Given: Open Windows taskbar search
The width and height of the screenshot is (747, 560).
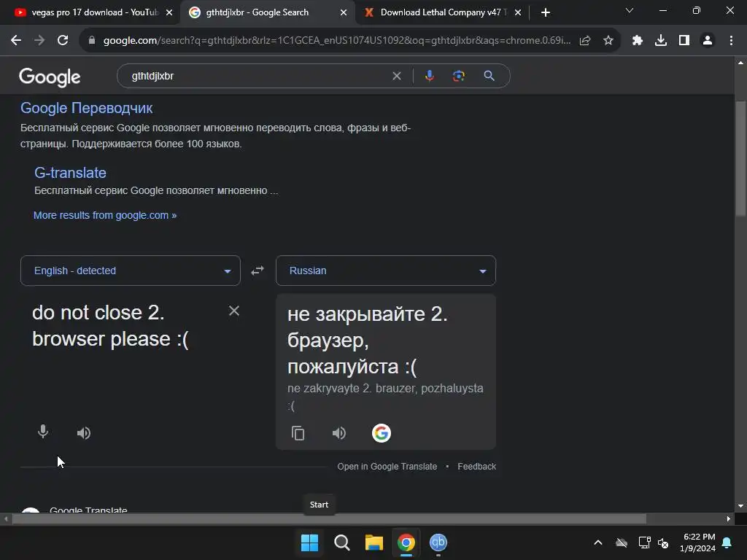Looking at the screenshot, I should pyautogui.click(x=342, y=542).
